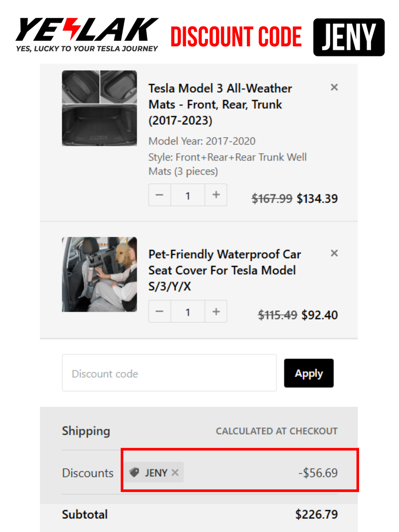399x532 pixels.
Task: Increase quantity of the pet seat cover
Action: pyautogui.click(x=216, y=311)
